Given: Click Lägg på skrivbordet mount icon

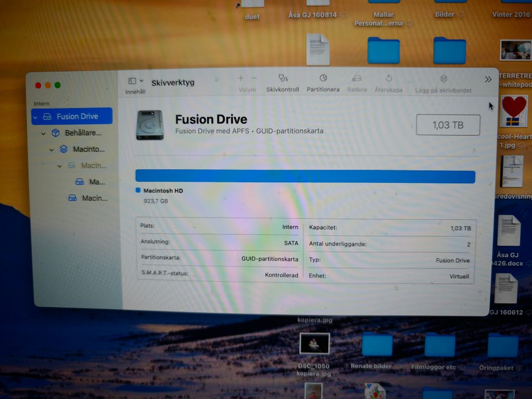Looking at the screenshot, I should click(443, 79).
